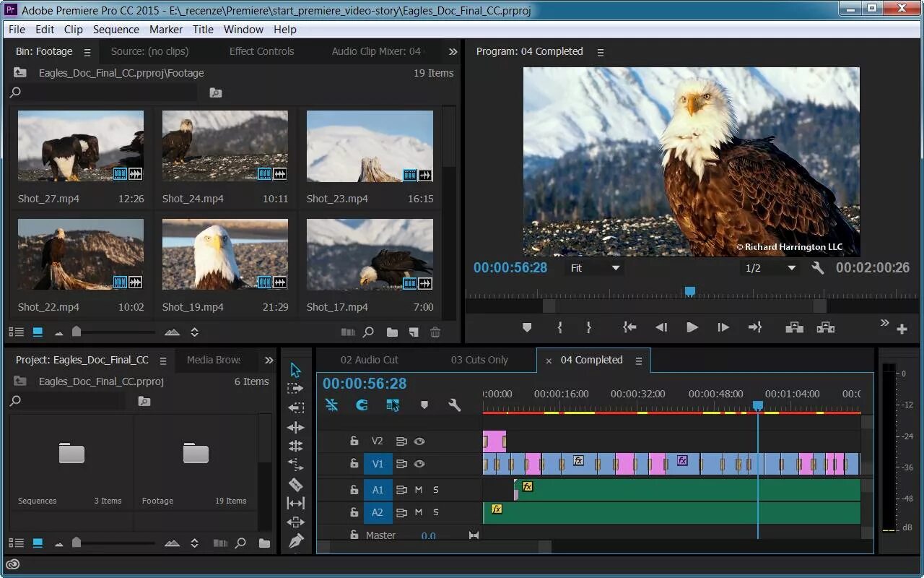Select the Shot_19.mp4 thumbnail

[225, 254]
